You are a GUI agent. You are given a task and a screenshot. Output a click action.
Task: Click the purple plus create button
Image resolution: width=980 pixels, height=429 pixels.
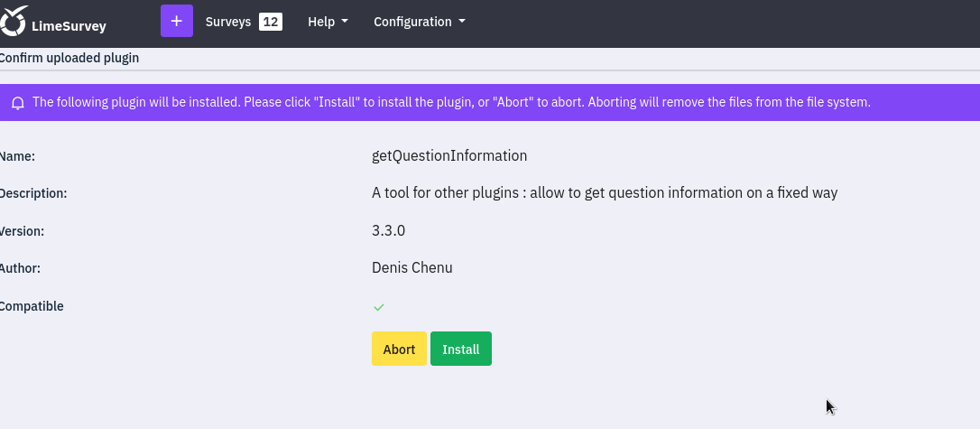click(x=177, y=21)
